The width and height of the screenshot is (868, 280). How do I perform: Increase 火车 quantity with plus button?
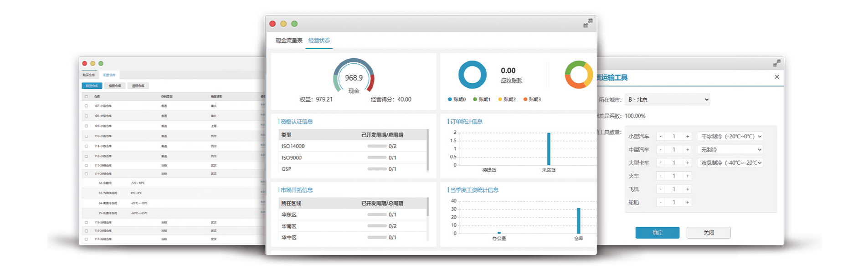tap(688, 176)
